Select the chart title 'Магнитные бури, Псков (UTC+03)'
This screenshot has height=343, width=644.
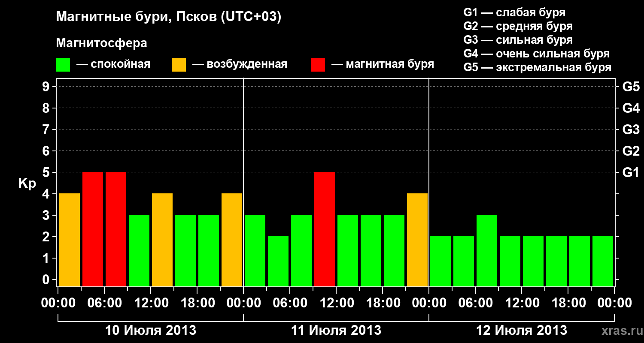169,17
